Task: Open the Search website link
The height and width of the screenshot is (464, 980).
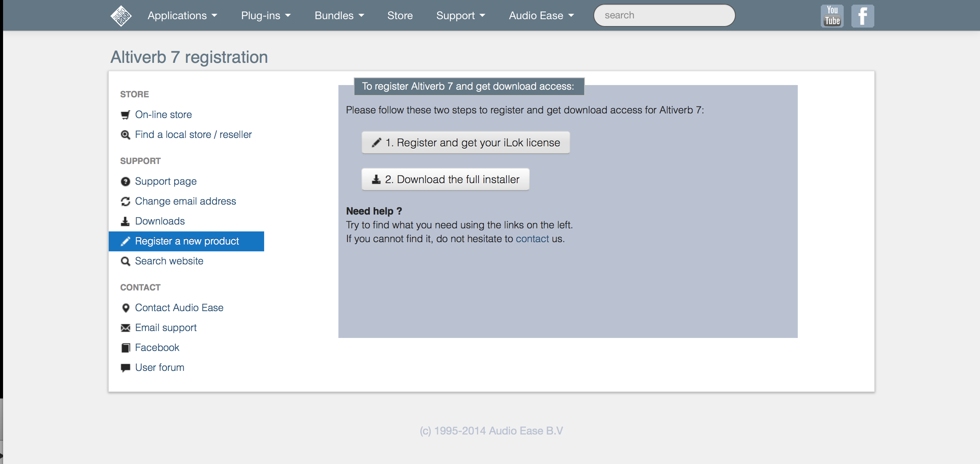Action: (169, 261)
